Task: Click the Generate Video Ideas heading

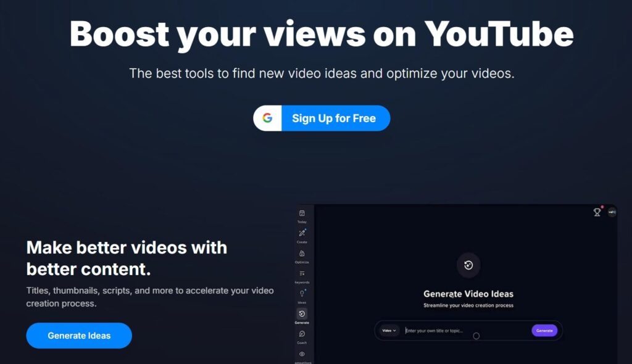Action: (468, 294)
